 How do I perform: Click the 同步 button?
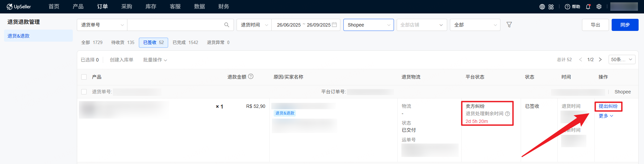[625, 25]
